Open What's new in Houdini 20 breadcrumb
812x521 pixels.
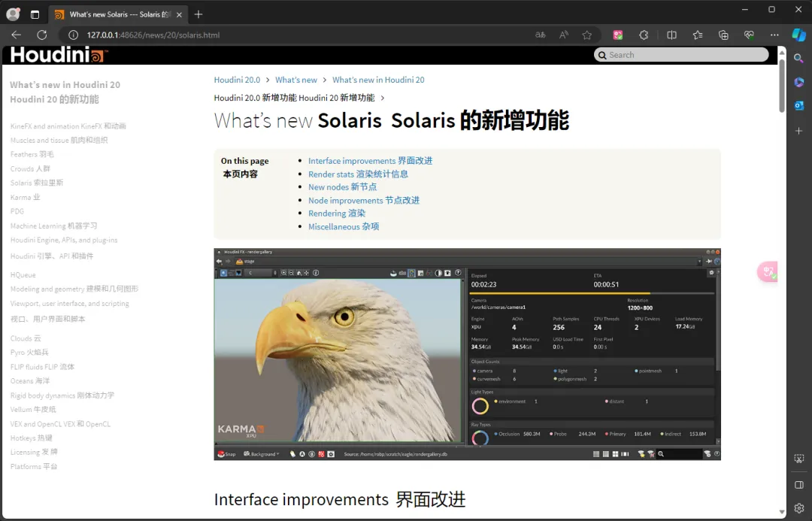pos(378,80)
